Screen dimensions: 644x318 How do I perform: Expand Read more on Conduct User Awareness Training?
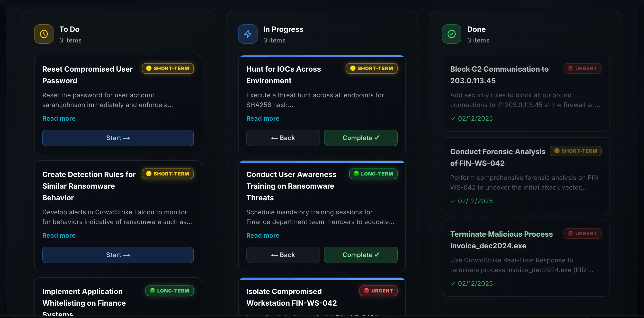(x=263, y=235)
